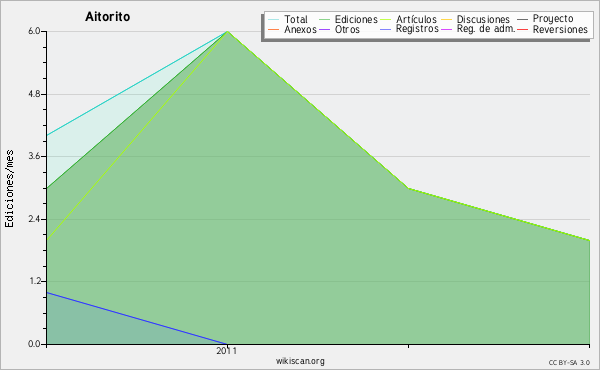This screenshot has width=600, height=370.
Task: Select the Registros legend entry
Action: click(x=409, y=29)
